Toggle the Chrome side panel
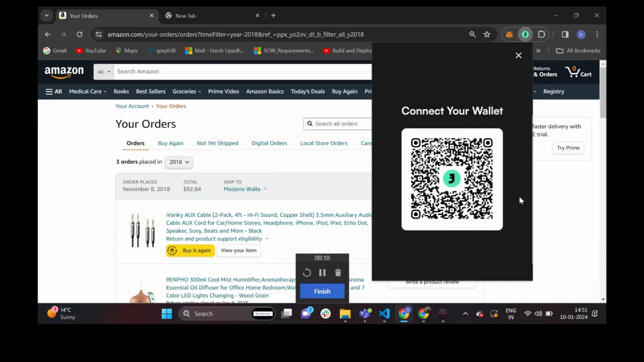The height and width of the screenshot is (362, 644). coord(565,35)
